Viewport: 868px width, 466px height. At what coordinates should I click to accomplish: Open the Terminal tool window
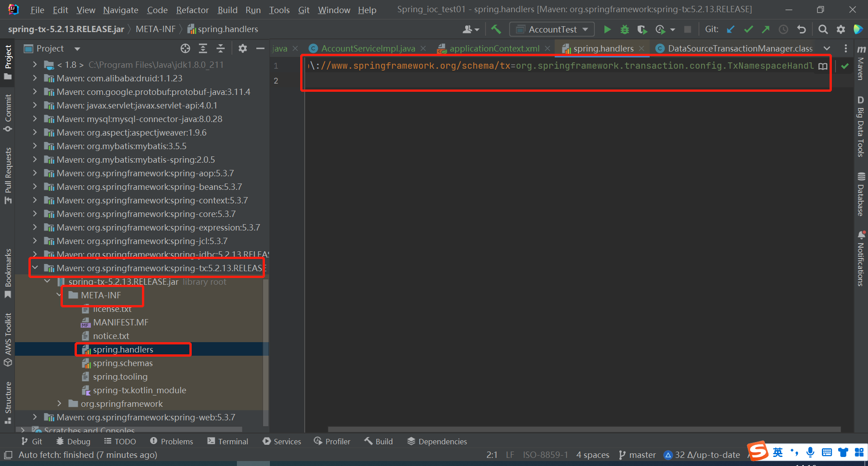coord(227,441)
